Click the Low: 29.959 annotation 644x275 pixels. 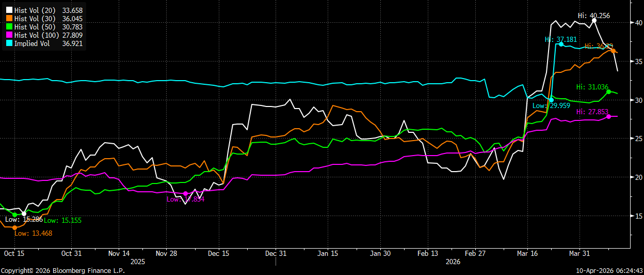[x=551, y=105]
